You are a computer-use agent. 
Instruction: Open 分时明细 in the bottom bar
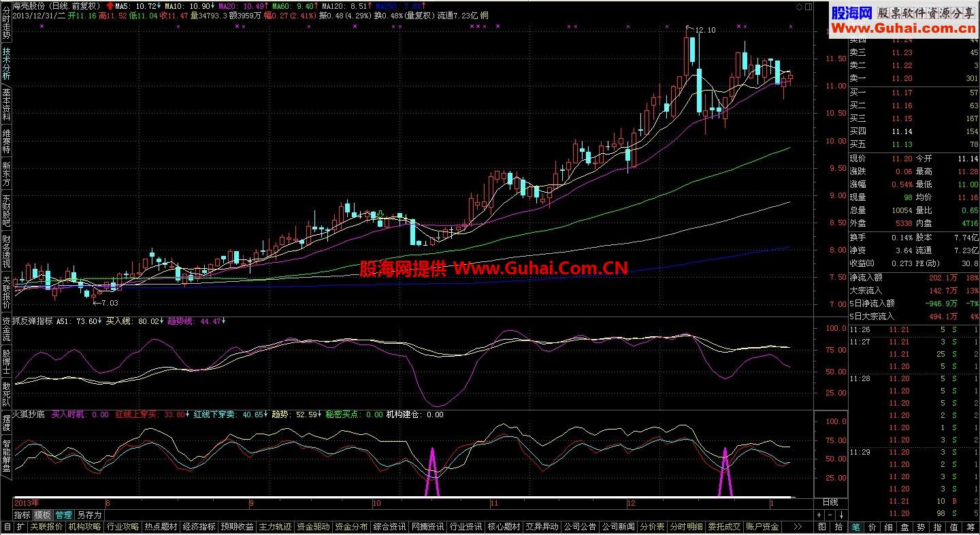pos(686,527)
